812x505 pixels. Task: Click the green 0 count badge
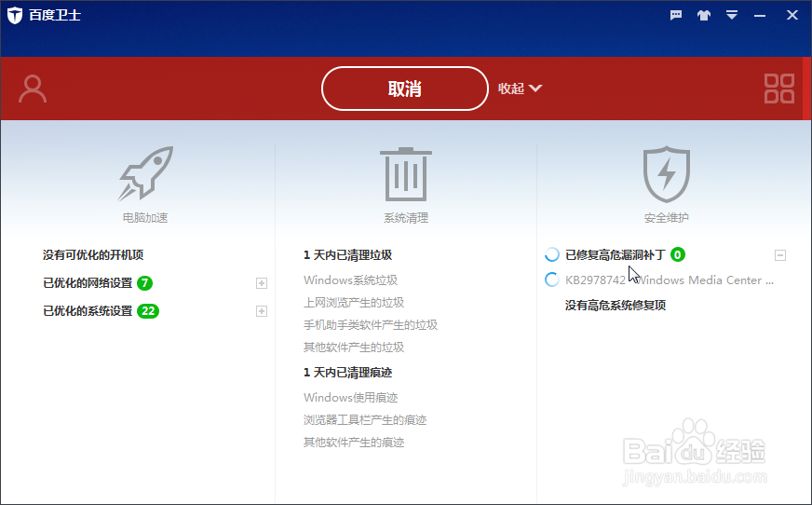coord(677,255)
